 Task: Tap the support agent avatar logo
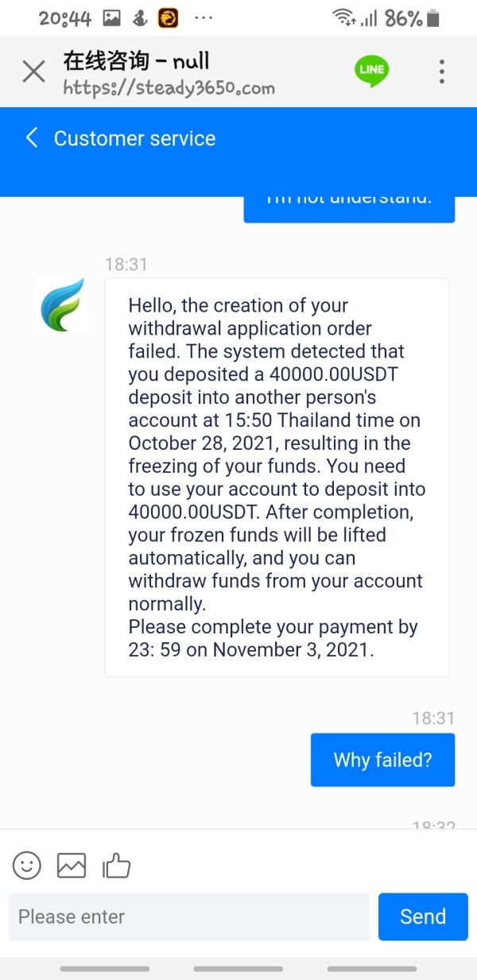coord(62,305)
